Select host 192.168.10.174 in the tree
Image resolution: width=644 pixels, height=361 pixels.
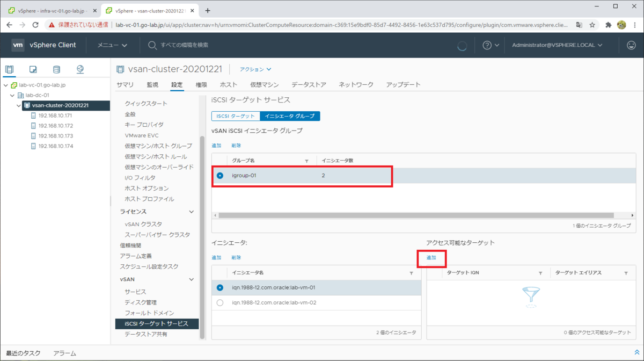point(55,146)
